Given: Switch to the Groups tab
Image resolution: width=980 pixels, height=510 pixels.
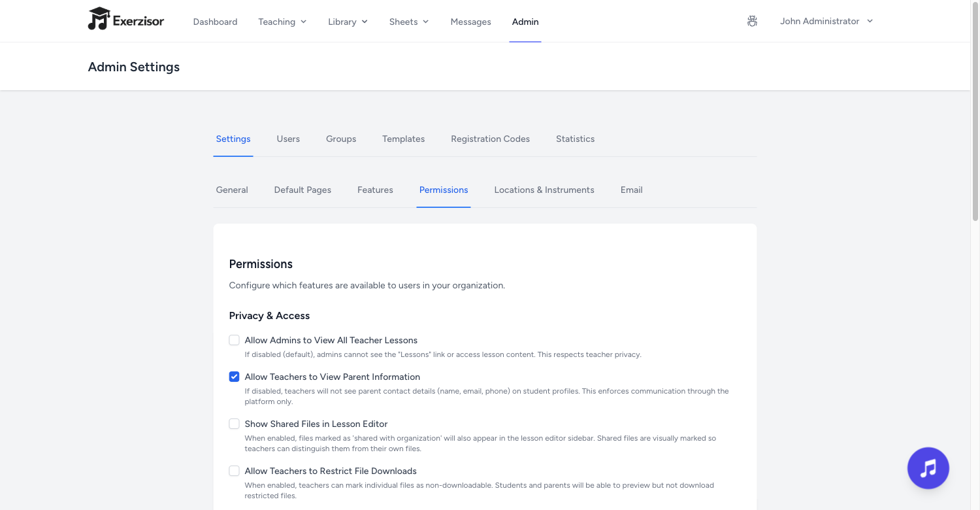Looking at the screenshot, I should click(341, 139).
